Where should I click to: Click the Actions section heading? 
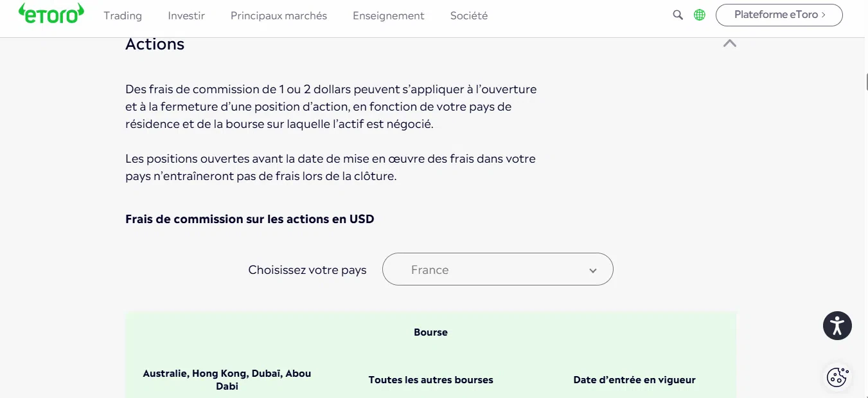[155, 44]
